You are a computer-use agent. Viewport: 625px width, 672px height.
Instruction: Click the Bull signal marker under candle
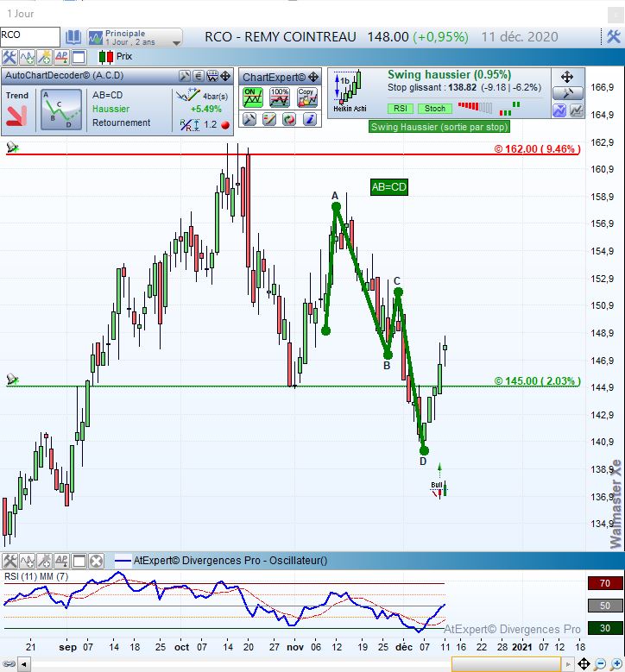(x=439, y=489)
